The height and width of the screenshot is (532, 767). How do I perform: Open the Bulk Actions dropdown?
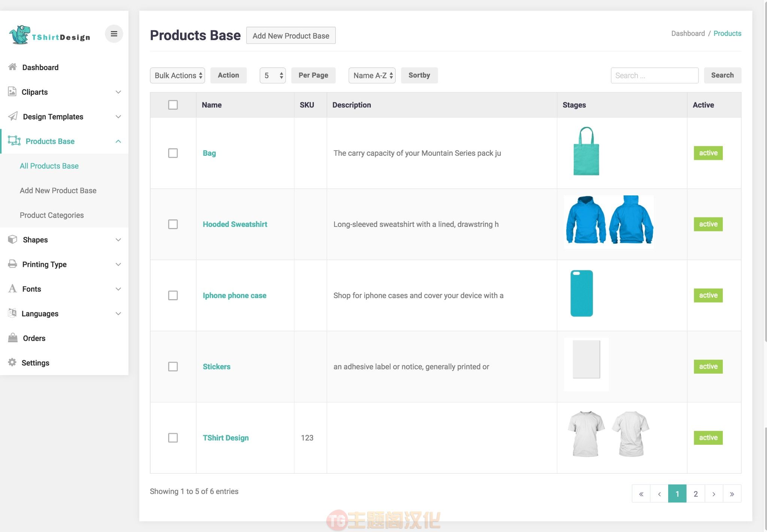[178, 75]
